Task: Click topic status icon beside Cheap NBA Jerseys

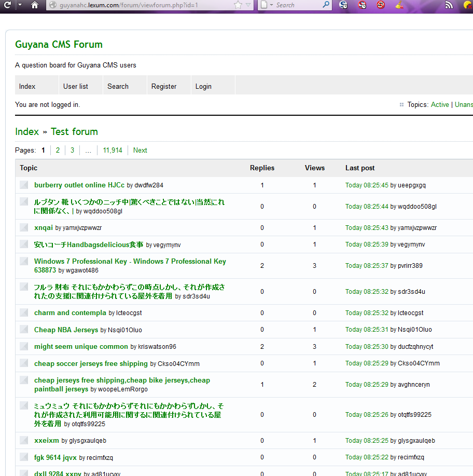Action: click(24, 330)
